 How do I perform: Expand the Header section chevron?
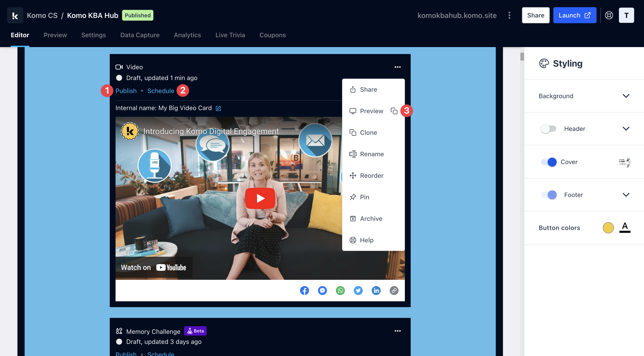626,129
